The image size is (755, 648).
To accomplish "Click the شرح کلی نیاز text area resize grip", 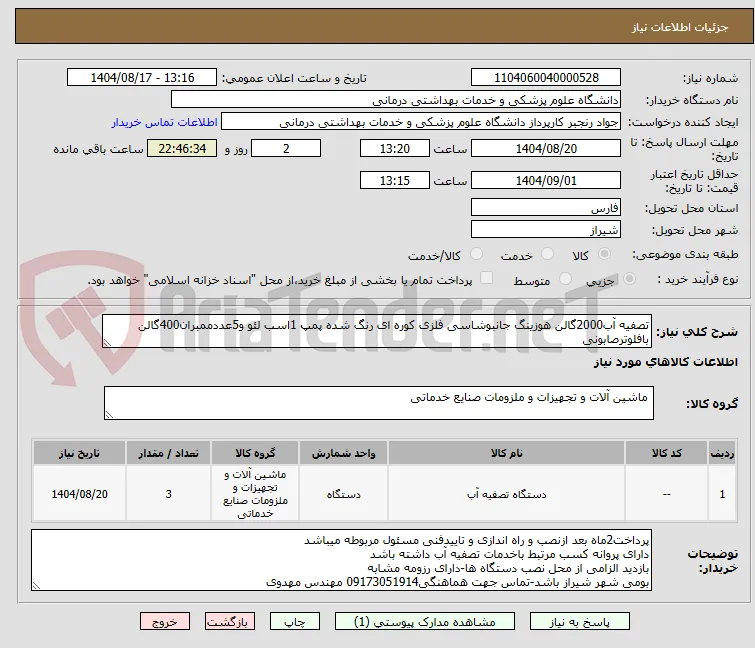I will 107,343.
